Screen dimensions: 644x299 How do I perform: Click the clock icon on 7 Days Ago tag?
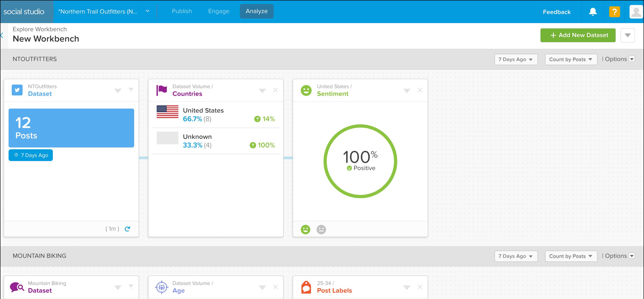point(16,155)
